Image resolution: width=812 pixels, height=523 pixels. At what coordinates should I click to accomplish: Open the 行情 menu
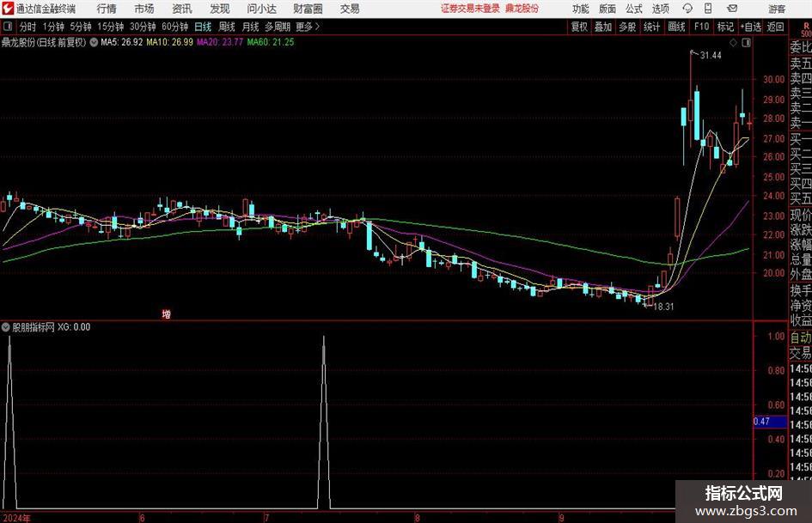tap(107, 9)
